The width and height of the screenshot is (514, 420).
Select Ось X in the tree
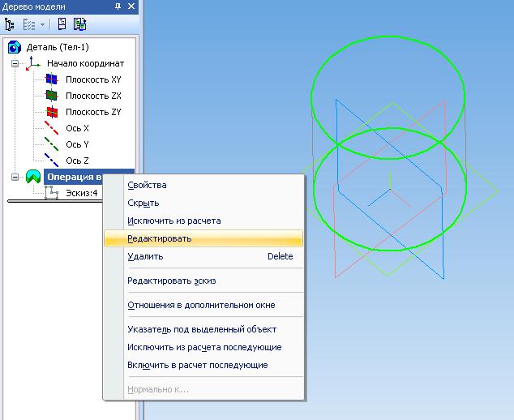point(77,128)
